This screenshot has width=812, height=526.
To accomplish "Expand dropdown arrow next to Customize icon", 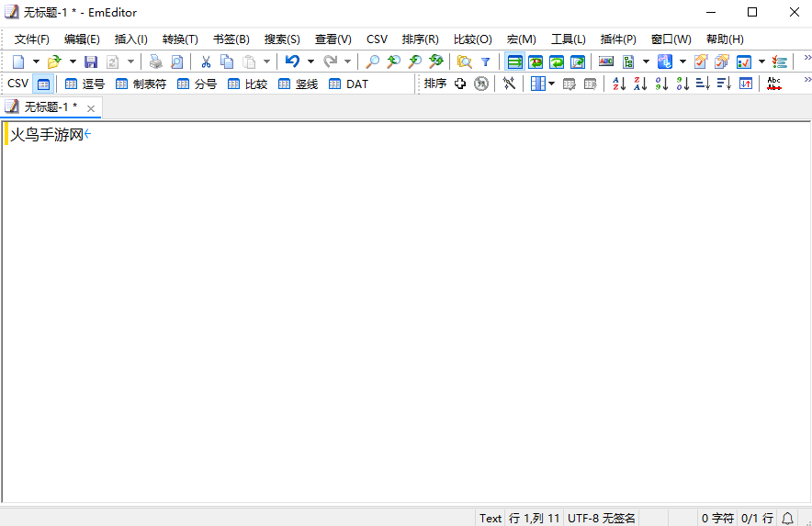I will tap(761, 62).
